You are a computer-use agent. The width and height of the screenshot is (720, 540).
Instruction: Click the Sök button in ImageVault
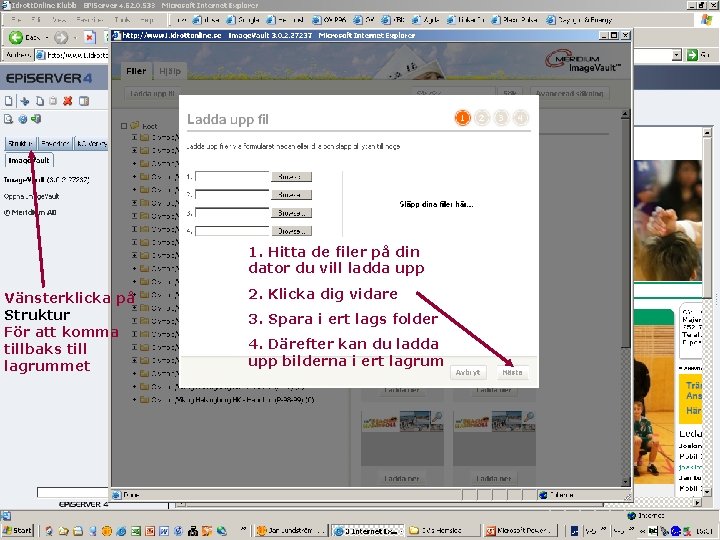pyautogui.click(x=510, y=93)
